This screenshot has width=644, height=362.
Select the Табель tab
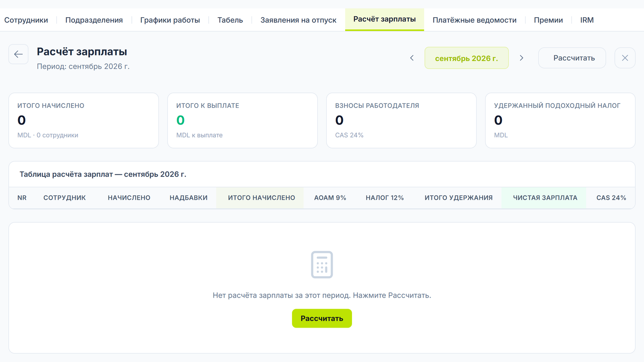pyautogui.click(x=230, y=20)
